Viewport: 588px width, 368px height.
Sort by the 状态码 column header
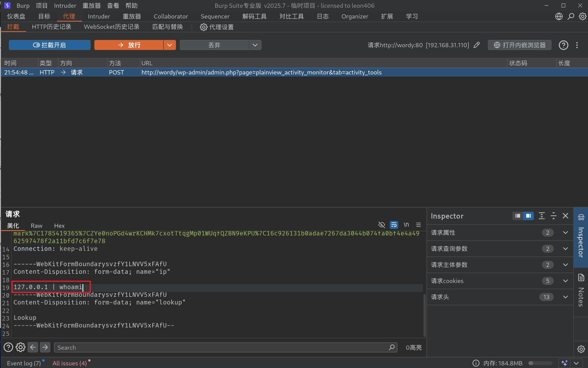[532, 63]
